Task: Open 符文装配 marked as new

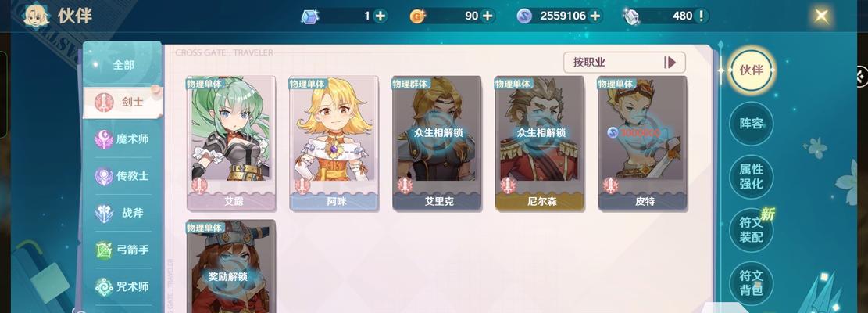Action: click(751, 230)
